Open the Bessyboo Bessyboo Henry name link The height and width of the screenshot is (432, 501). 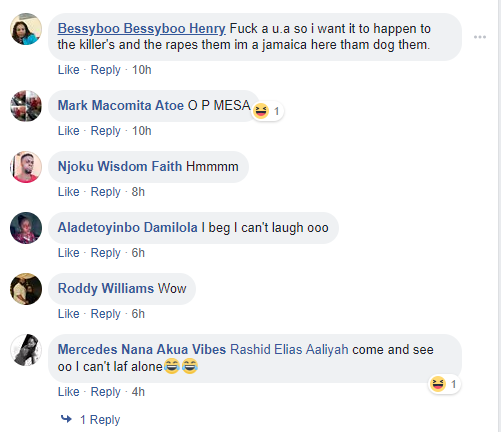tap(142, 29)
